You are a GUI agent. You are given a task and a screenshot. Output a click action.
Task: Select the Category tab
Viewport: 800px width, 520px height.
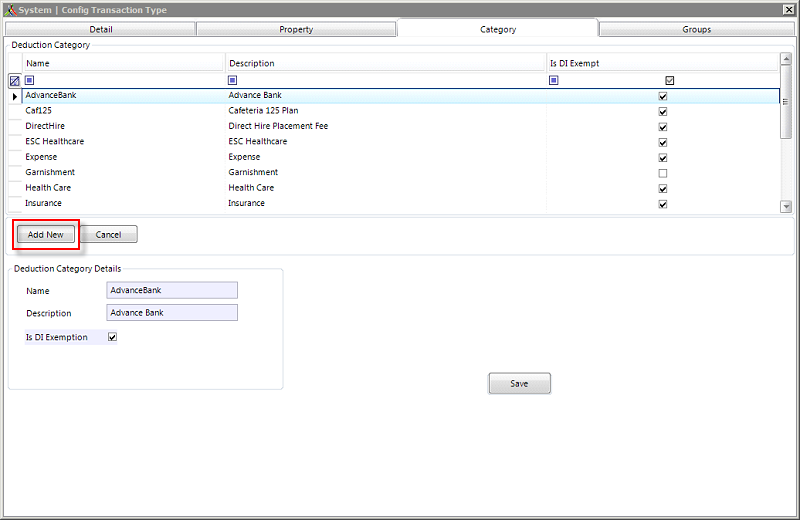(x=498, y=29)
